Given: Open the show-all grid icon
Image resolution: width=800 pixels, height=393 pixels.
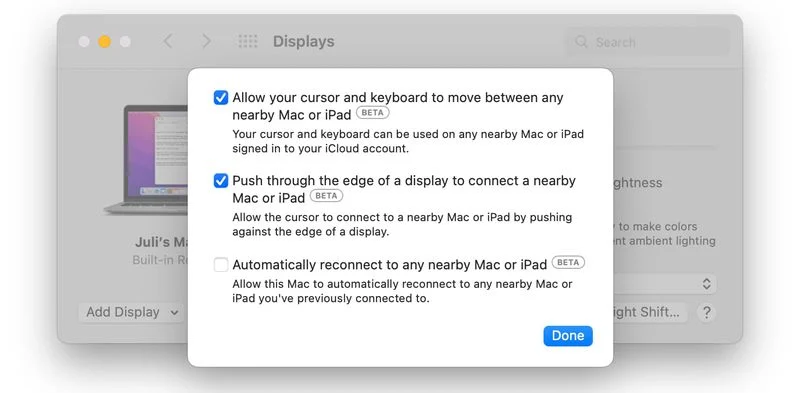Looking at the screenshot, I should click(248, 41).
